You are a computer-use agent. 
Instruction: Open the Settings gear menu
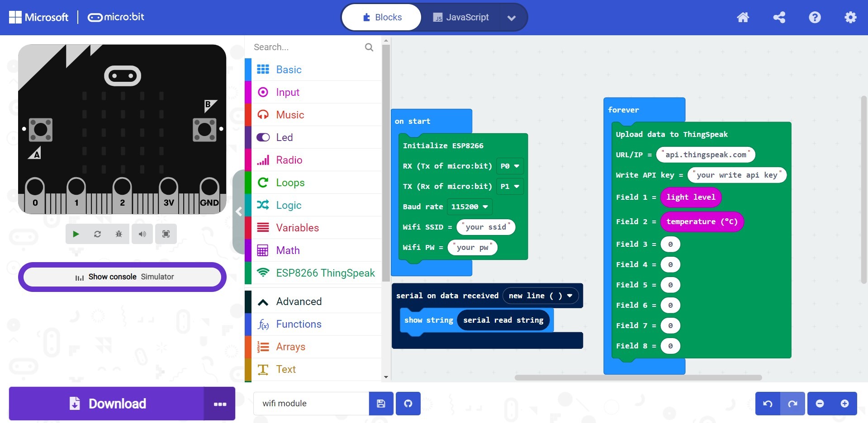tap(850, 17)
